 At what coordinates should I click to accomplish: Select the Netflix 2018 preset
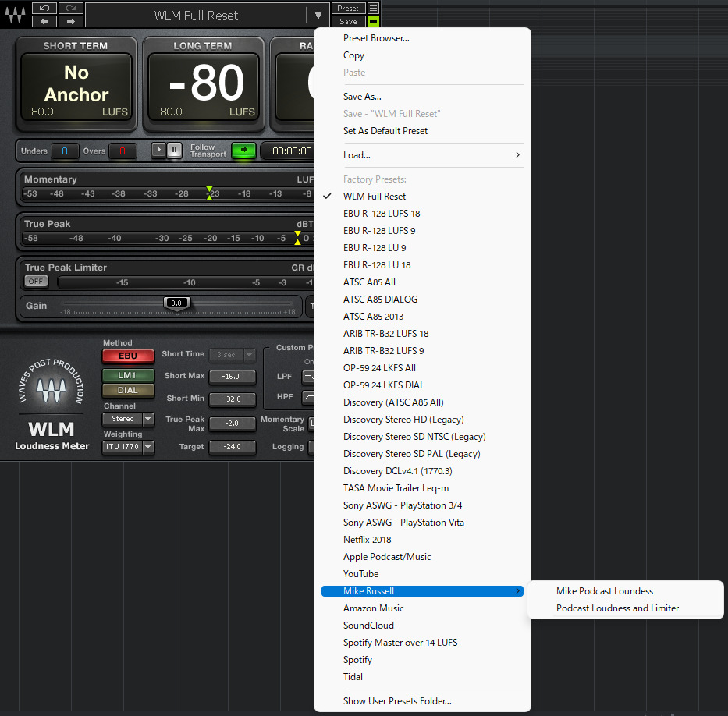(x=367, y=539)
